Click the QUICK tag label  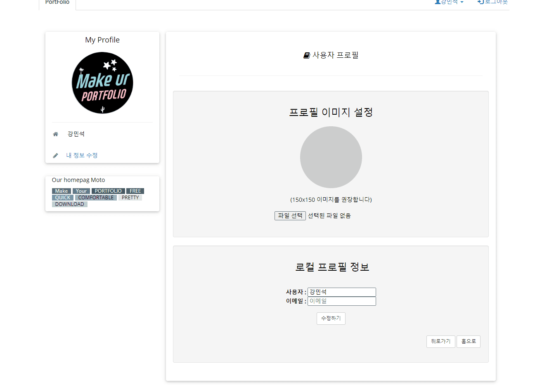pos(63,198)
